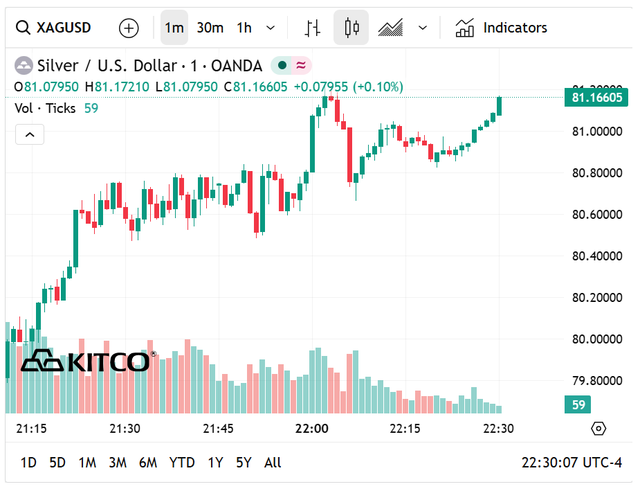Click the 80.00000 price axis label

(x=597, y=339)
